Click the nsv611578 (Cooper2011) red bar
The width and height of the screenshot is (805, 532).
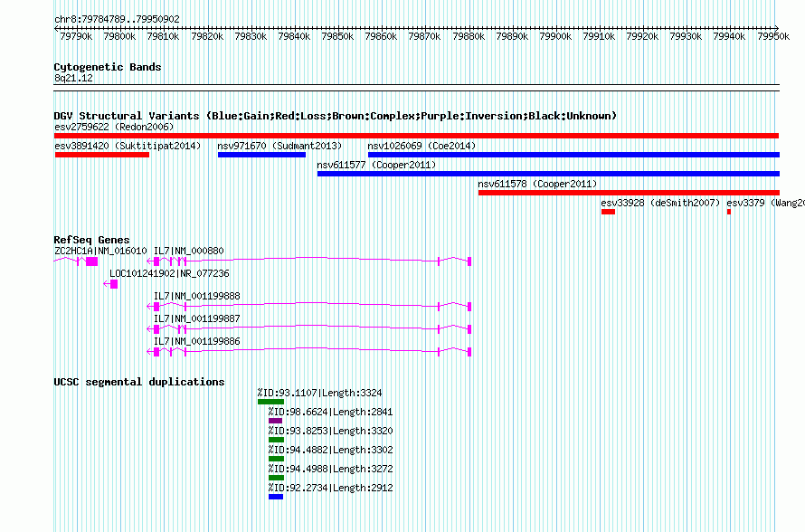(x=629, y=193)
